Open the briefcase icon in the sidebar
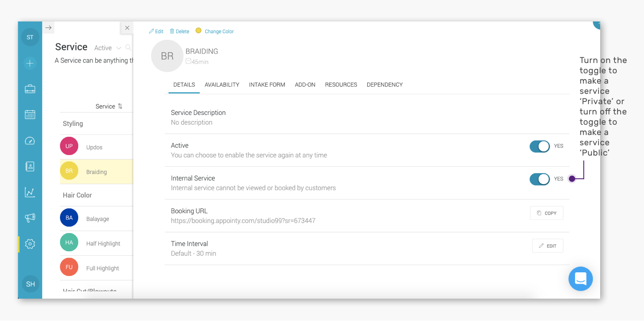This screenshot has height=321, width=644. click(x=30, y=89)
